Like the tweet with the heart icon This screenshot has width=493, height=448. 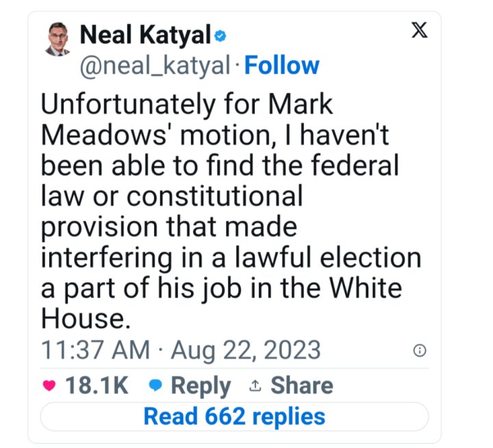tap(49, 385)
